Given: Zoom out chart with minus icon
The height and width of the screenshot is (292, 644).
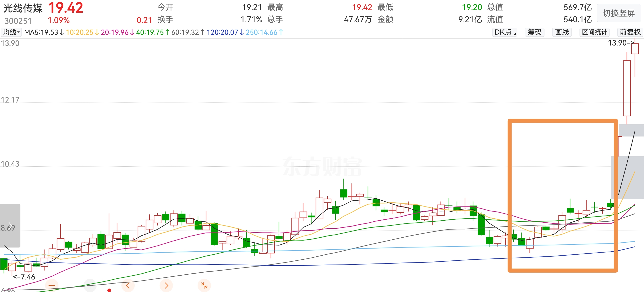Looking at the screenshot, I should click(x=52, y=286).
